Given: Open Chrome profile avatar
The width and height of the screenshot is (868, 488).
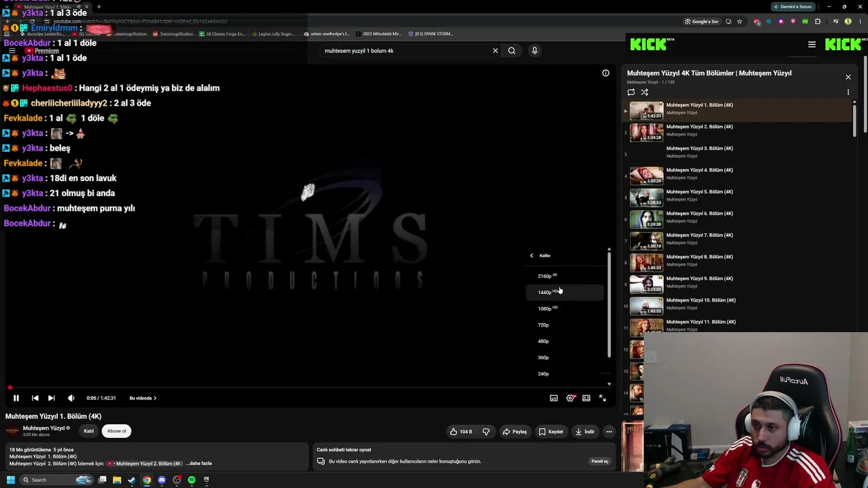Looking at the screenshot, I should pyautogui.click(x=848, y=22).
